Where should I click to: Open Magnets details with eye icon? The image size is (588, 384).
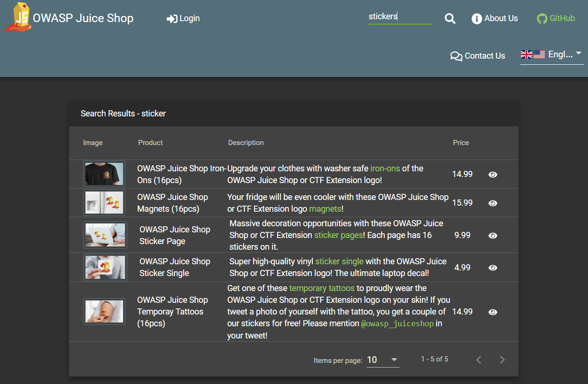click(x=493, y=203)
